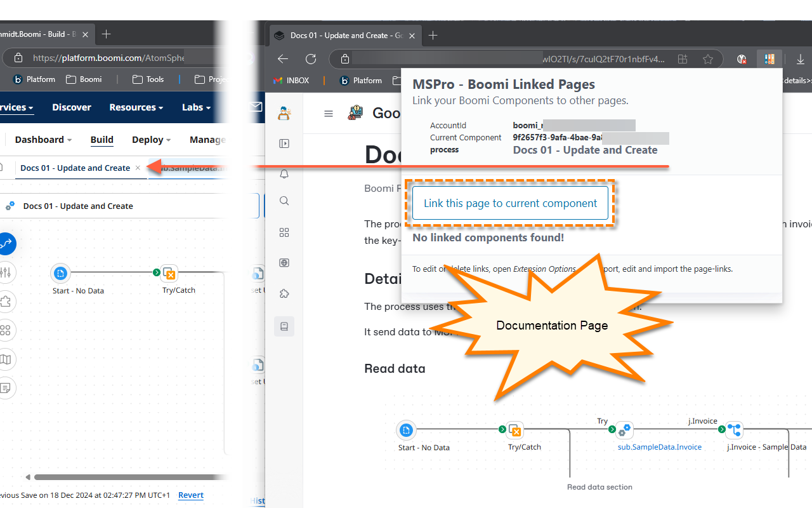Switch to the Build tab in Boomi

point(101,140)
